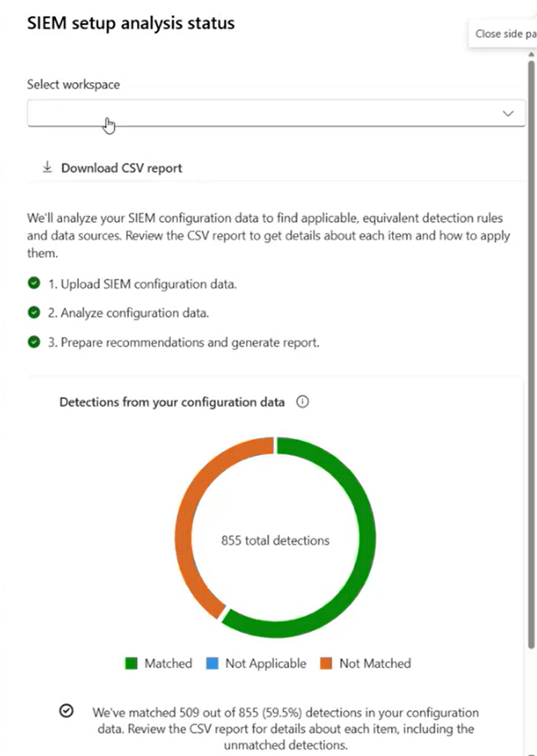Click the SIEM setup analysis status heading
The height and width of the screenshot is (756, 537).
pyautogui.click(x=131, y=23)
